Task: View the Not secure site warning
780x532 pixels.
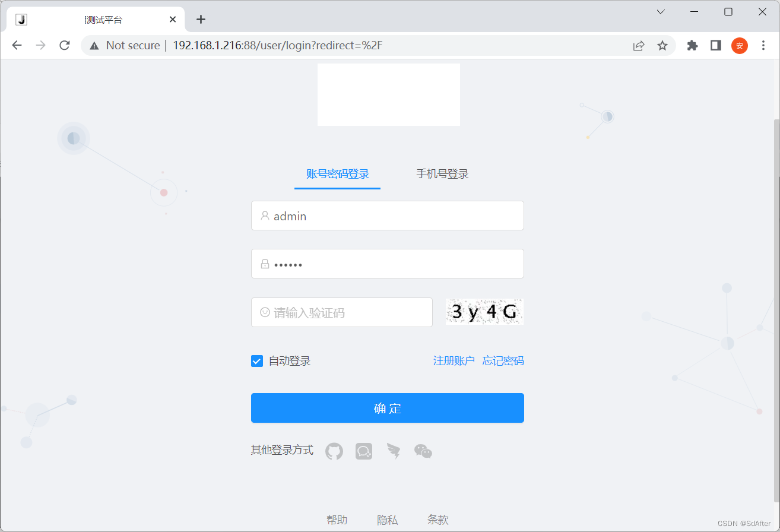Action: pyautogui.click(x=125, y=45)
